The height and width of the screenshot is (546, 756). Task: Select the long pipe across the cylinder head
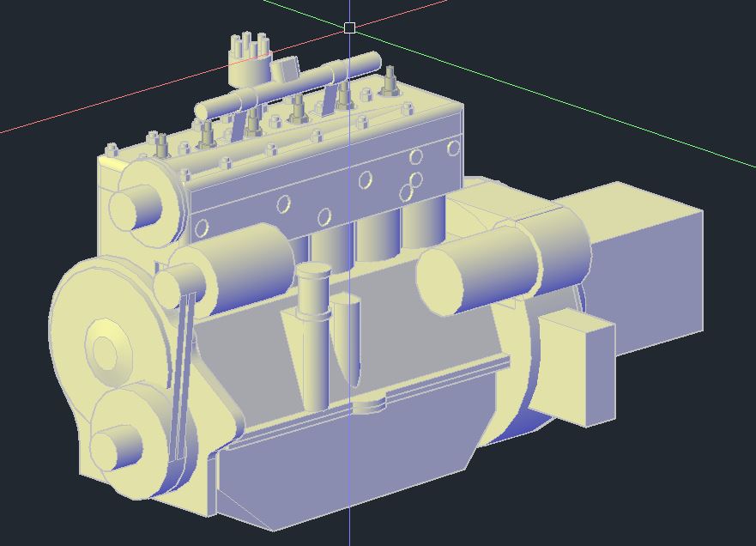[289, 85]
